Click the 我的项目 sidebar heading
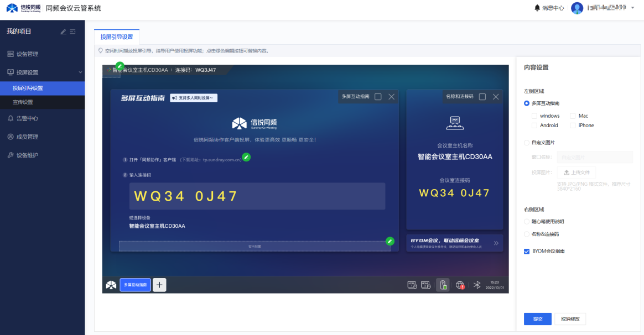This screenshot has width=644, height=335. point(19,32)
